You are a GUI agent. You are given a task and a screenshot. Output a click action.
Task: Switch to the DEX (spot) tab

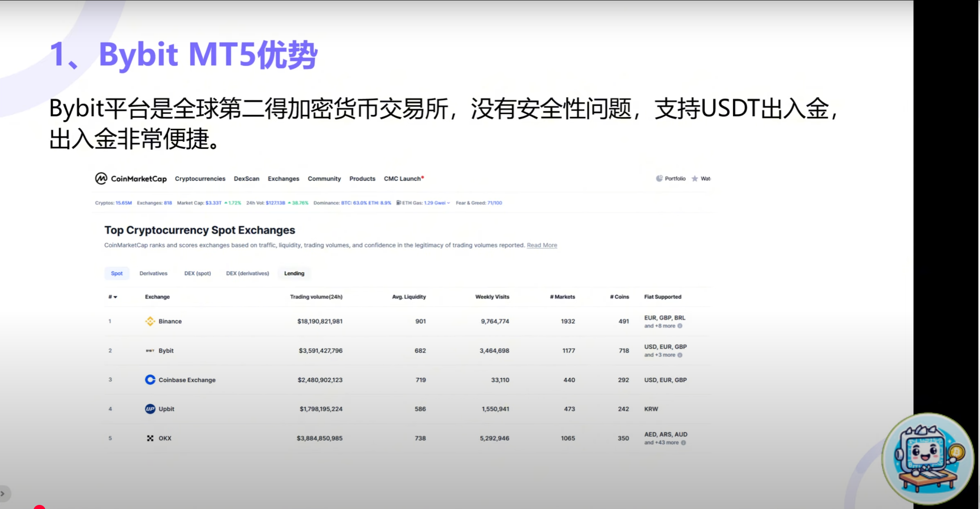(198, 274)
